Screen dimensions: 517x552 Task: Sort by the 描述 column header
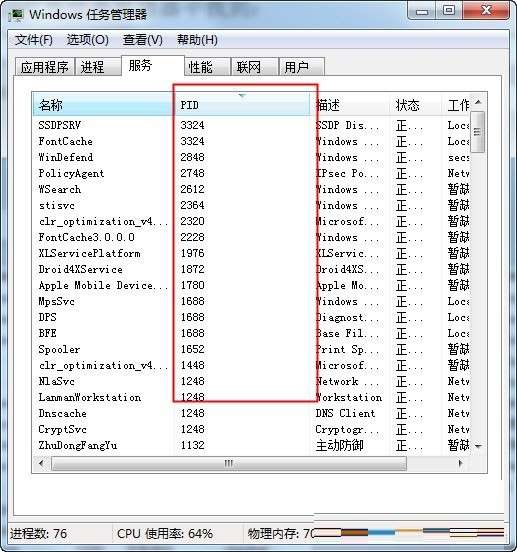click(x=350, y=105)
